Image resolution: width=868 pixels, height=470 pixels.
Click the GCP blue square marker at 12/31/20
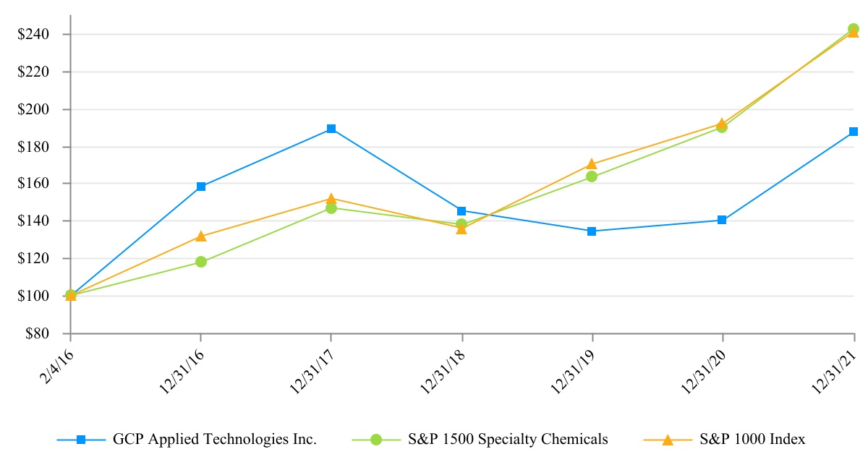722,220
